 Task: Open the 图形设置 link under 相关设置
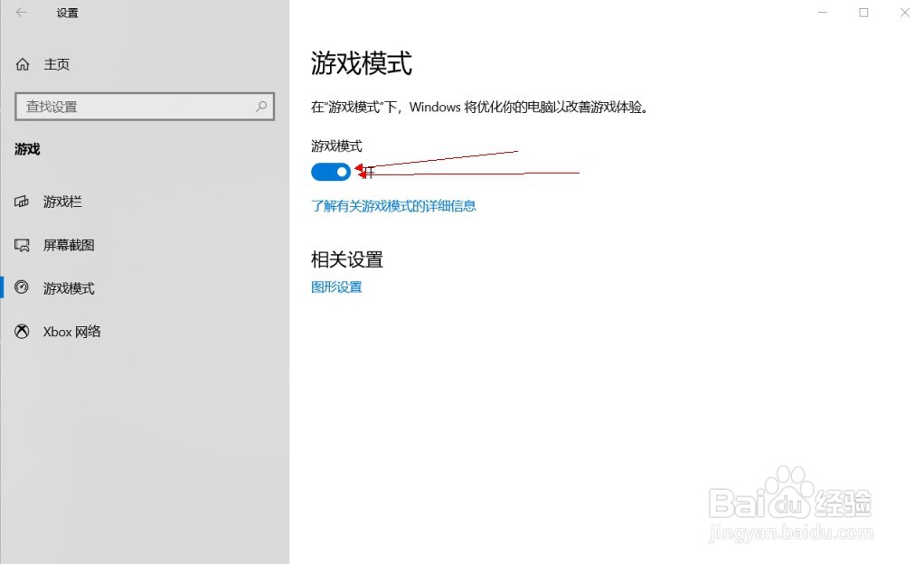pyautogui.click(x=335, y=287)
